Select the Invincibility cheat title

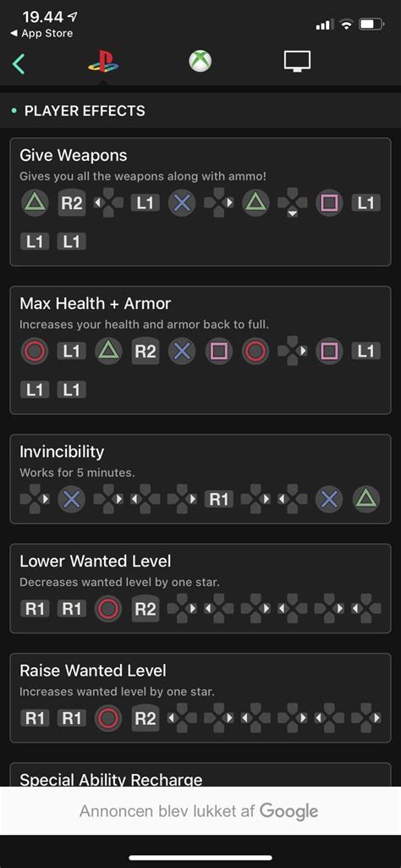[62, 451]
